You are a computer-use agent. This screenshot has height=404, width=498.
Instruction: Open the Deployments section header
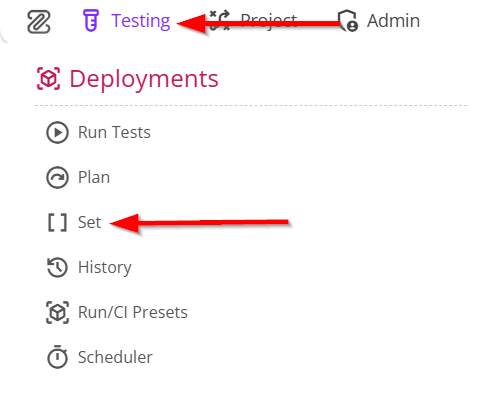[127, 79]
